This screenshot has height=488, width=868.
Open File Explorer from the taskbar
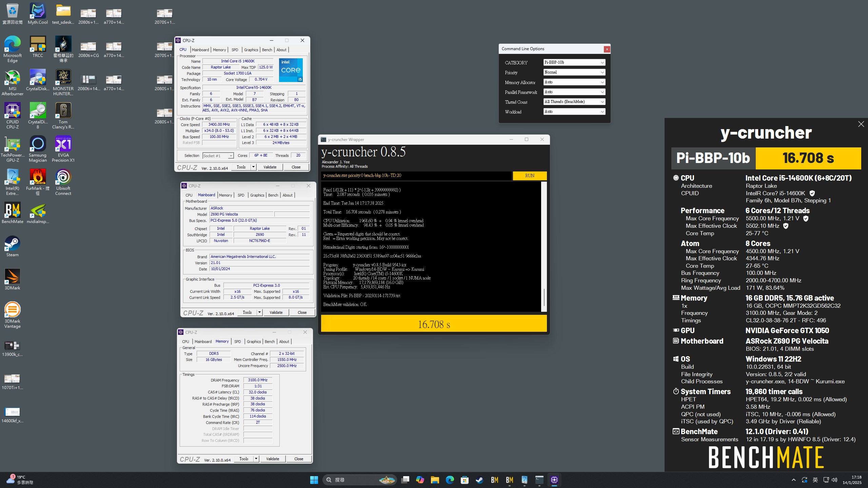(x=435, y=480)
